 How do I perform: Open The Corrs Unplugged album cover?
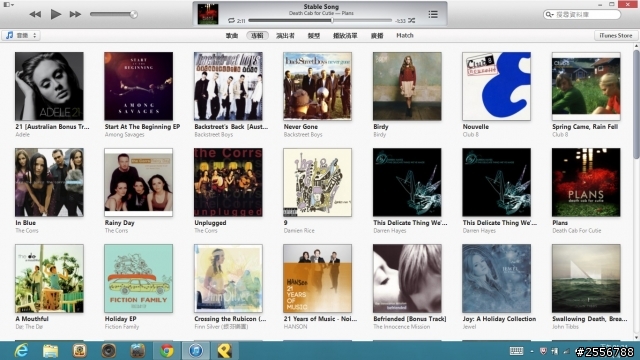coord(228,182)
